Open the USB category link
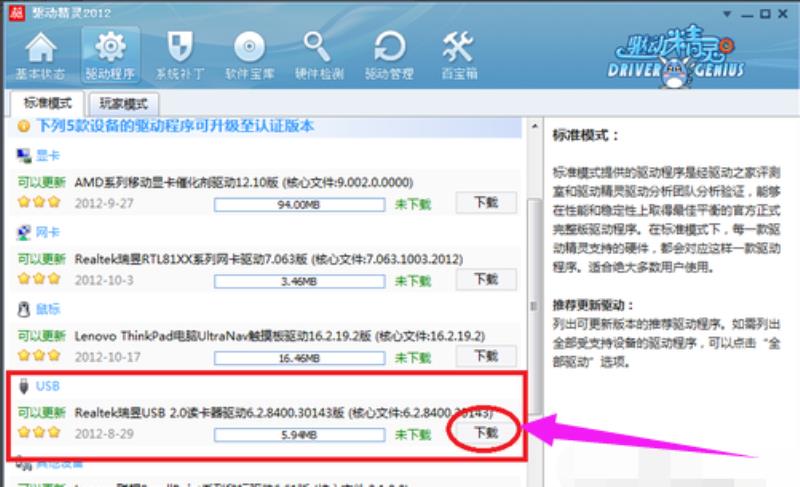 (x=47, y=386)
